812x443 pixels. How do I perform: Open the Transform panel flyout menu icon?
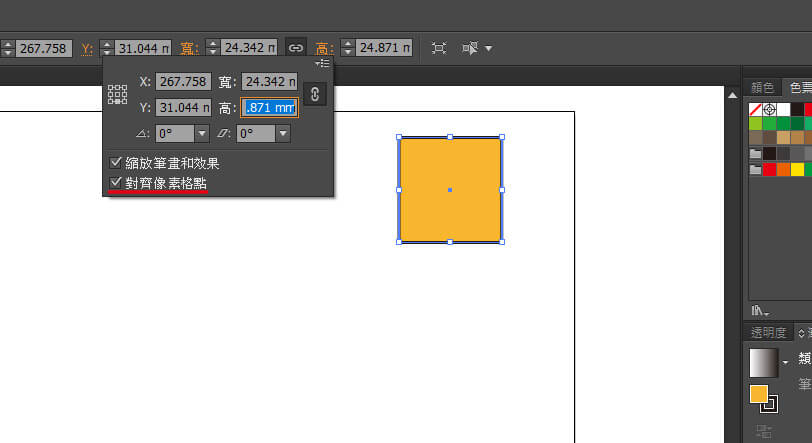[x=322, y=63]
